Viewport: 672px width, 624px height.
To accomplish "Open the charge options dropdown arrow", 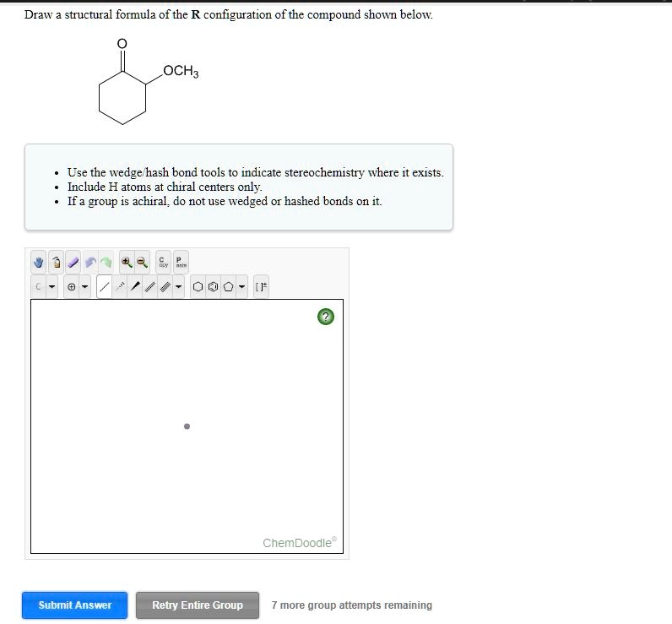I will point(85,286).
